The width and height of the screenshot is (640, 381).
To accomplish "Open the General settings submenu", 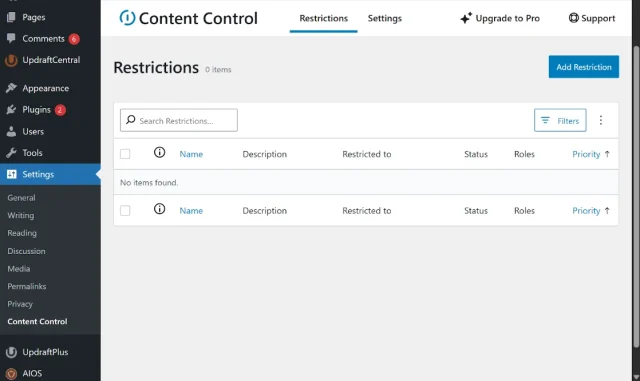I will pyautogui.click(x=21, y=198).
